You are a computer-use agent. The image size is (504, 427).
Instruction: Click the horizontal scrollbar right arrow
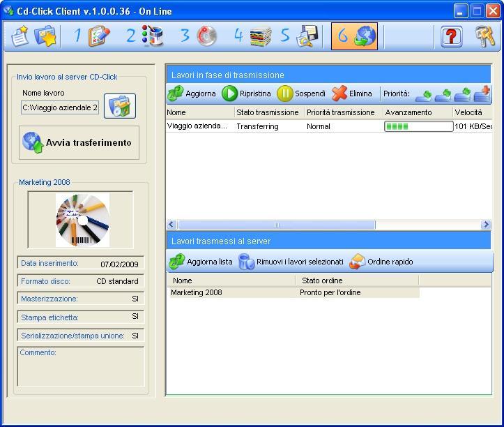486,225
